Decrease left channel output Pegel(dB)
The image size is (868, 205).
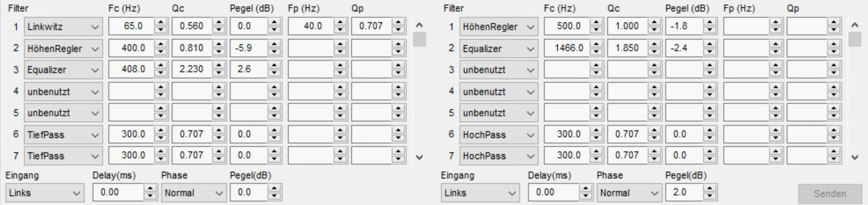point(274,196)
